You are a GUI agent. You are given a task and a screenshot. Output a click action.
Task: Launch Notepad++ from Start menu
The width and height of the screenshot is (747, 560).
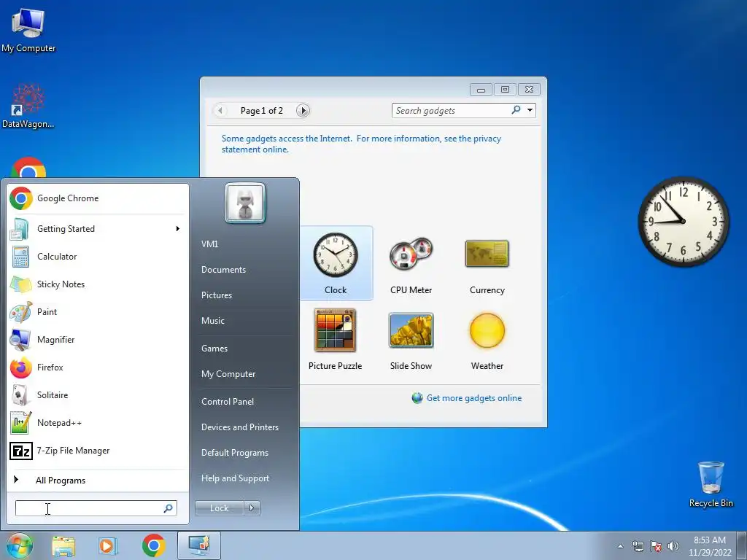point(97,423)
